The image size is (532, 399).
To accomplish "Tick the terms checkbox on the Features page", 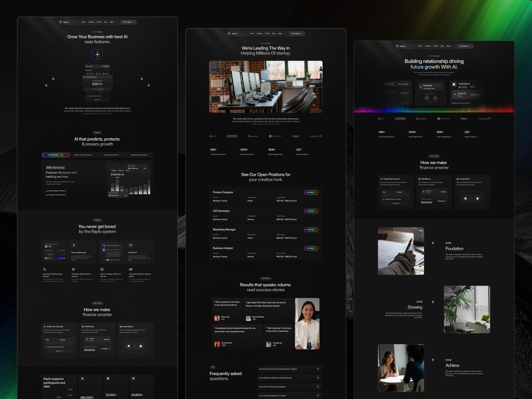I will (x=47, y=347).
